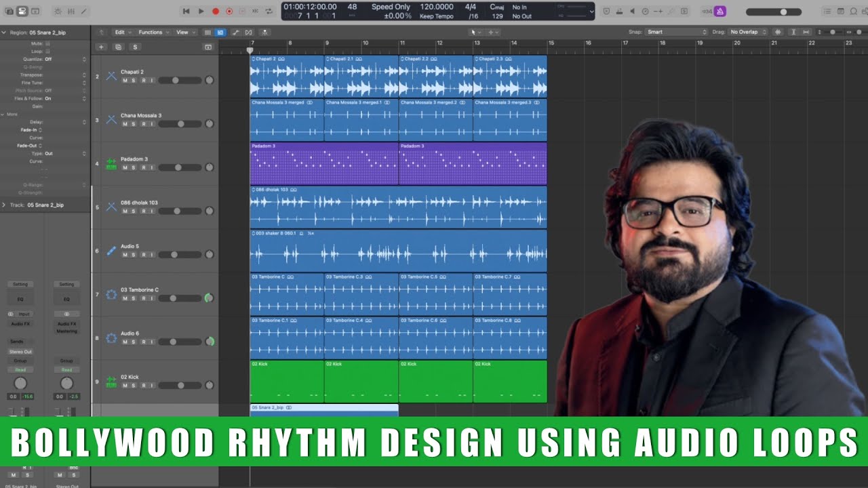Adjust the master volume slider
868x488 pixels.
pyautogui.click(x=772, y=12)
